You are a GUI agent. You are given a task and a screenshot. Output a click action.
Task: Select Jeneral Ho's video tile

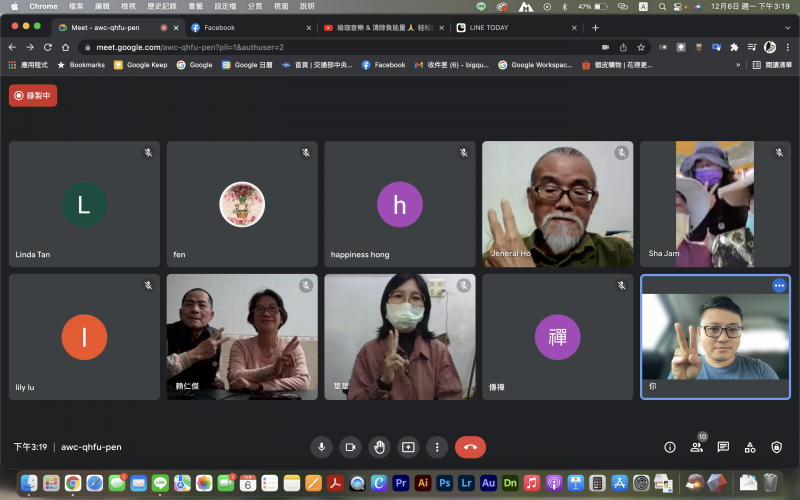(558, 204)
